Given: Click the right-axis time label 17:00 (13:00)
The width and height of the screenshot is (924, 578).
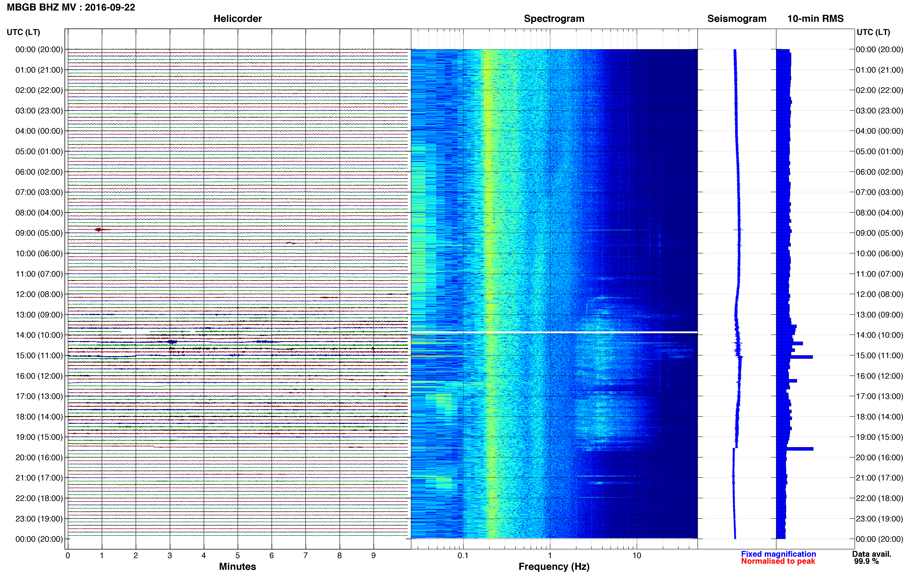Looking at the screenshot, I should coord(879,396).
